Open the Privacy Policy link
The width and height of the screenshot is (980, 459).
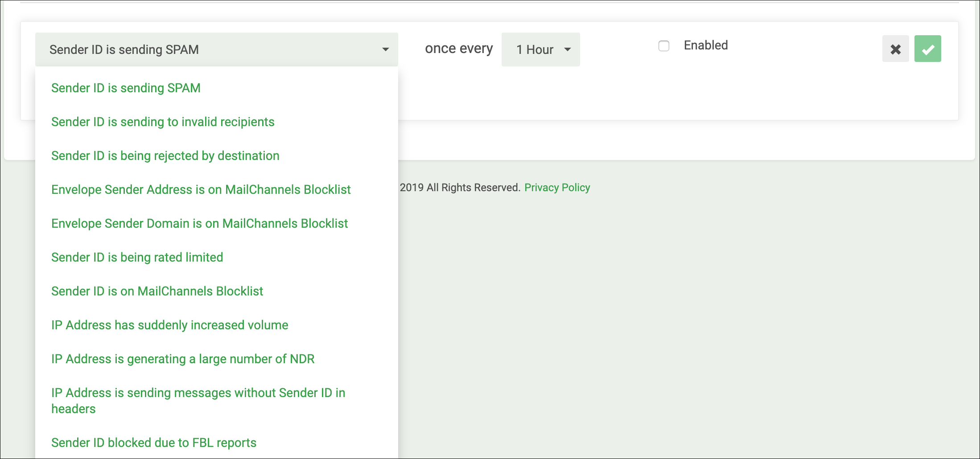coord(557,188)
